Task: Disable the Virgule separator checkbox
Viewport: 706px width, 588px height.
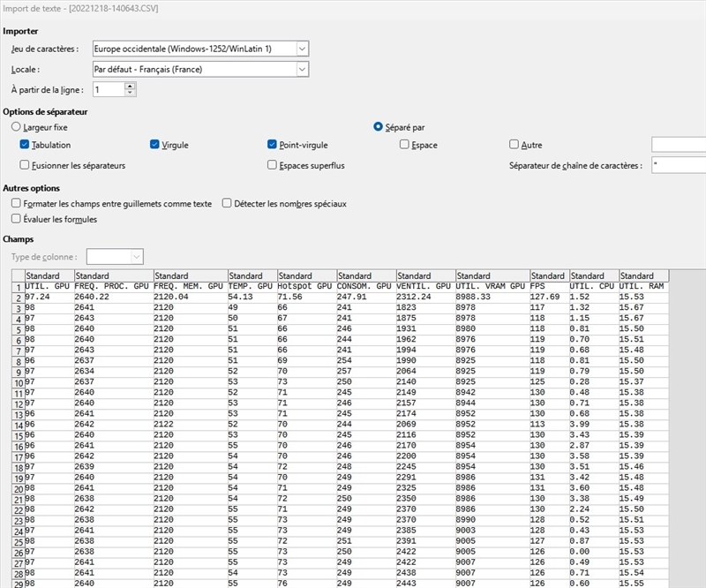Action: 155,145
